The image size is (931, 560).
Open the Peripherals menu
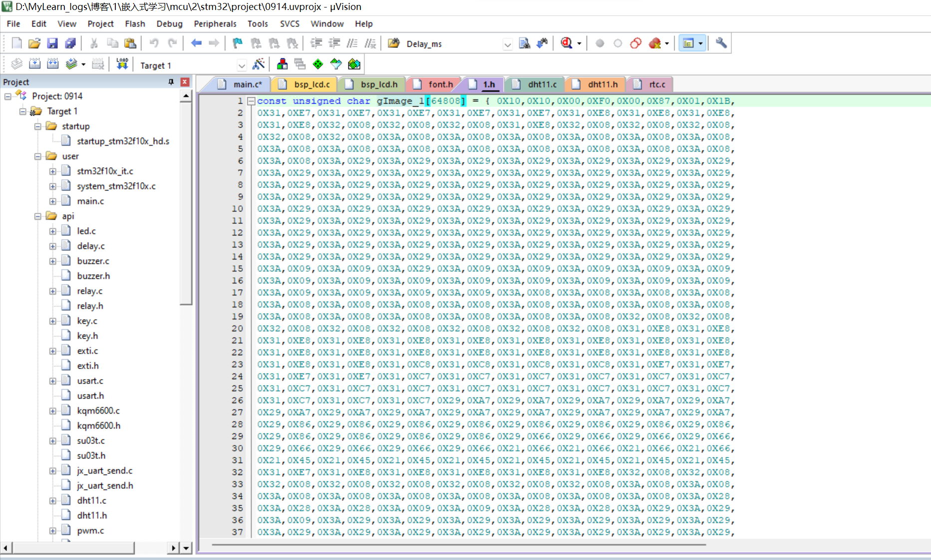coord(215,23)
